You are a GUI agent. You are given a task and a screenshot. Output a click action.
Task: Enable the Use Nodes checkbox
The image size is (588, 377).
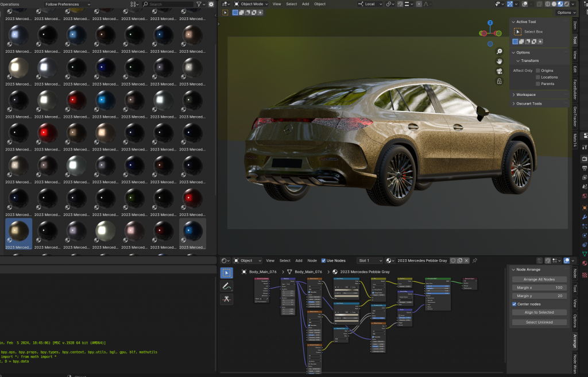click(323, 260)
